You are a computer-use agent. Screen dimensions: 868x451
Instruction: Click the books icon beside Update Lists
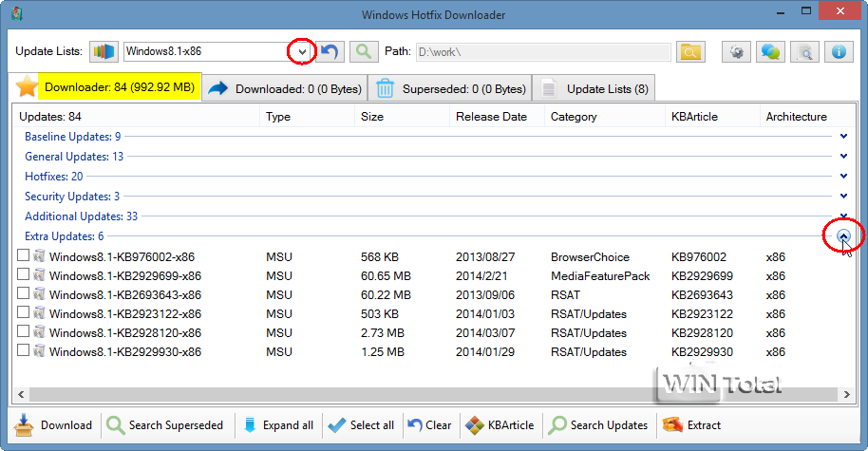[104, 51]
